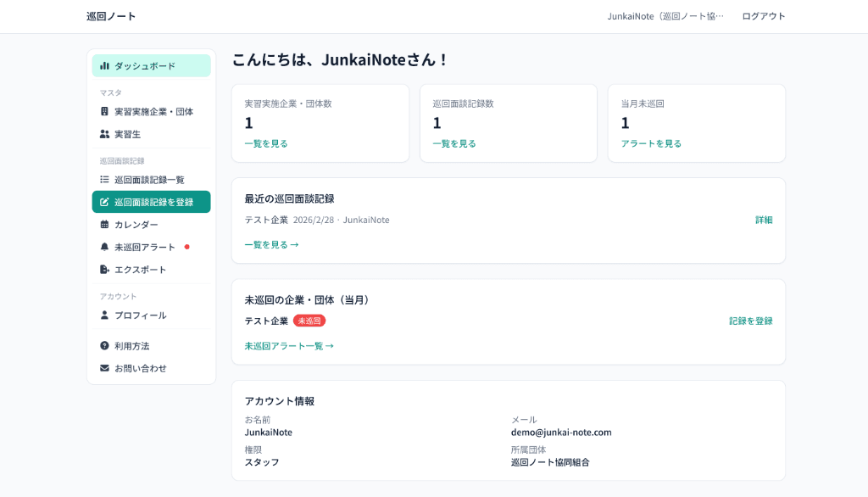Open the カレンダー sidebar menu entry

[136, 224]
